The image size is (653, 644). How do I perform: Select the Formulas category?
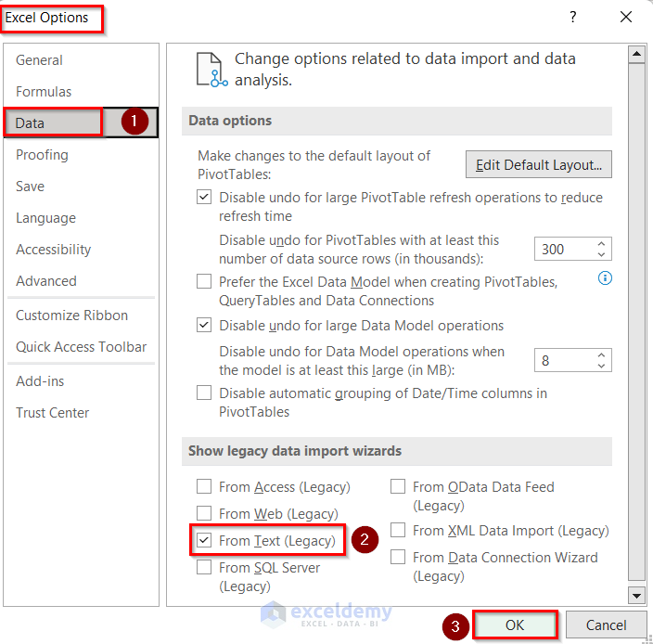click(x=81, y=92)
